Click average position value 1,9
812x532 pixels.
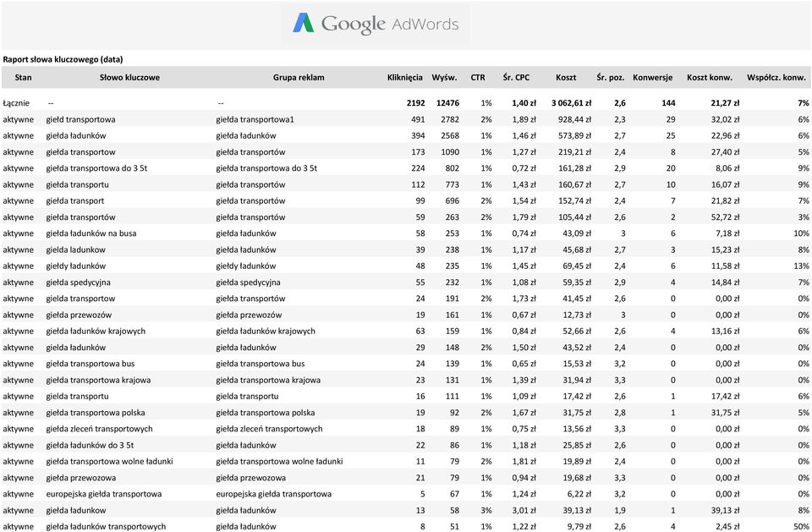620,510
